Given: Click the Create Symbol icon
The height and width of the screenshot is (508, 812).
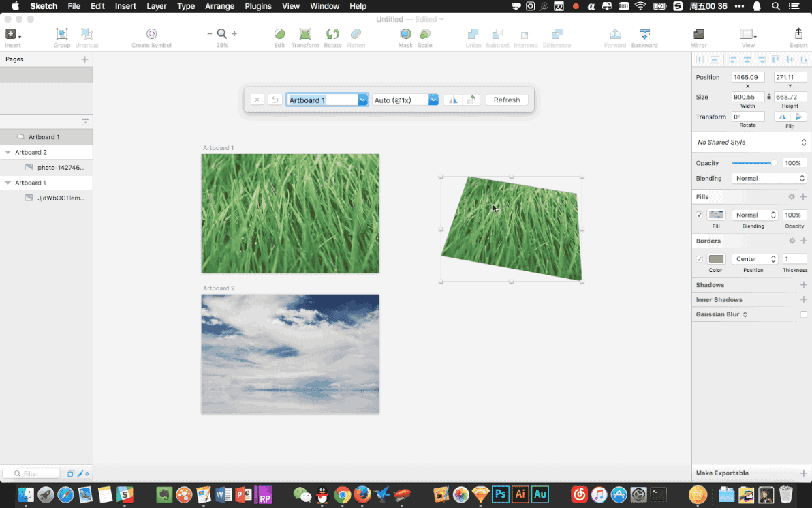Looking at the screenshot, I should pos(151,34).
